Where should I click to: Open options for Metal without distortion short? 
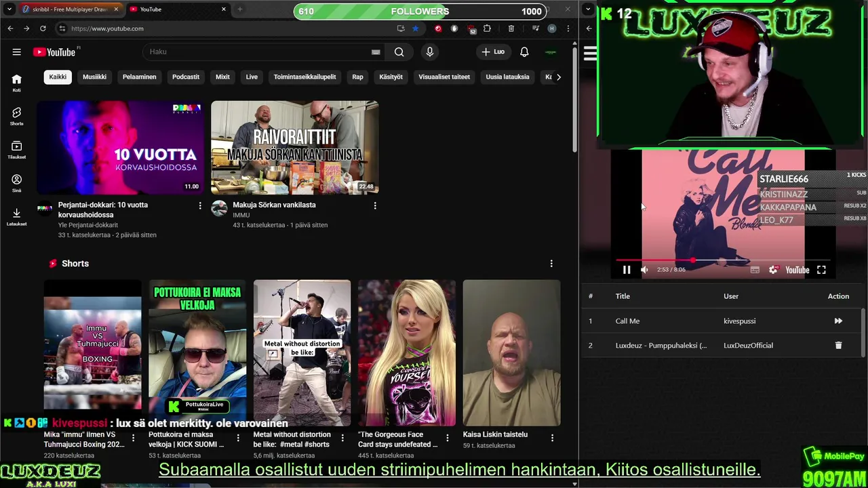coord(342,439)
